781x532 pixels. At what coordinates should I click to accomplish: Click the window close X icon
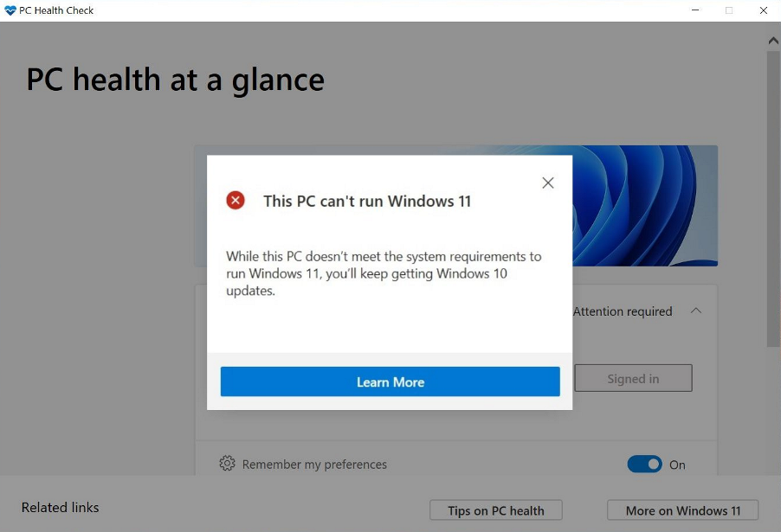(763, 10)
